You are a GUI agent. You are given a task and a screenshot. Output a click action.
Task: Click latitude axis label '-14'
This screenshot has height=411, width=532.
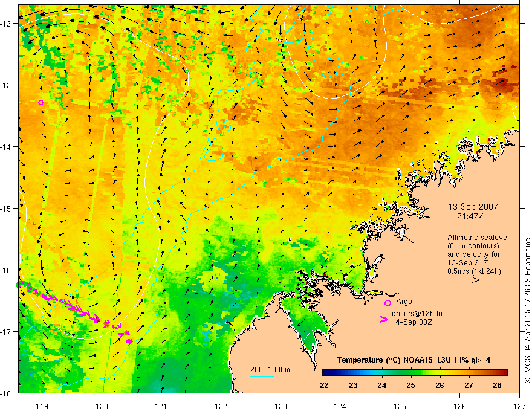click(x=7, y=146)
